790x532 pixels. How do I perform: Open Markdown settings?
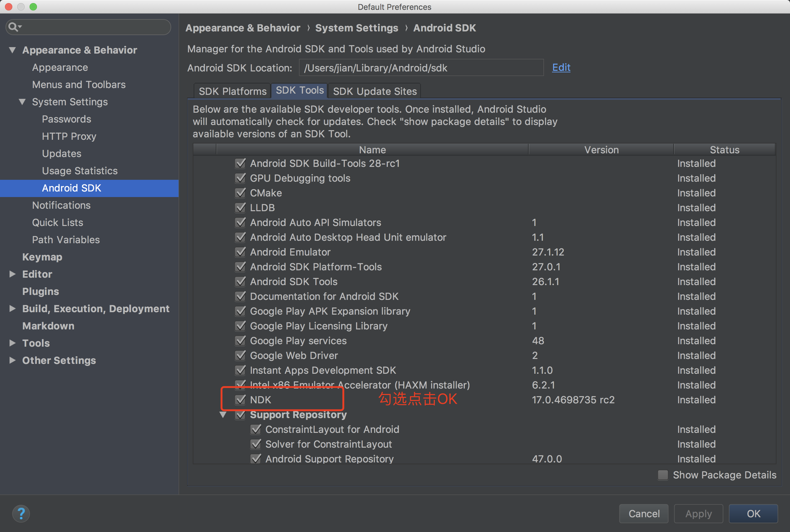pos(48,326)
